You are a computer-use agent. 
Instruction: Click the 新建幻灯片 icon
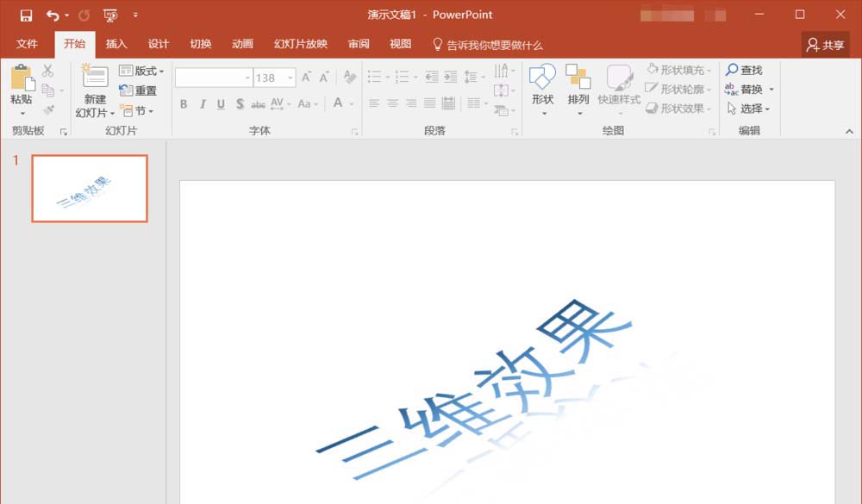pyautogui.click(x=95, y=77)
